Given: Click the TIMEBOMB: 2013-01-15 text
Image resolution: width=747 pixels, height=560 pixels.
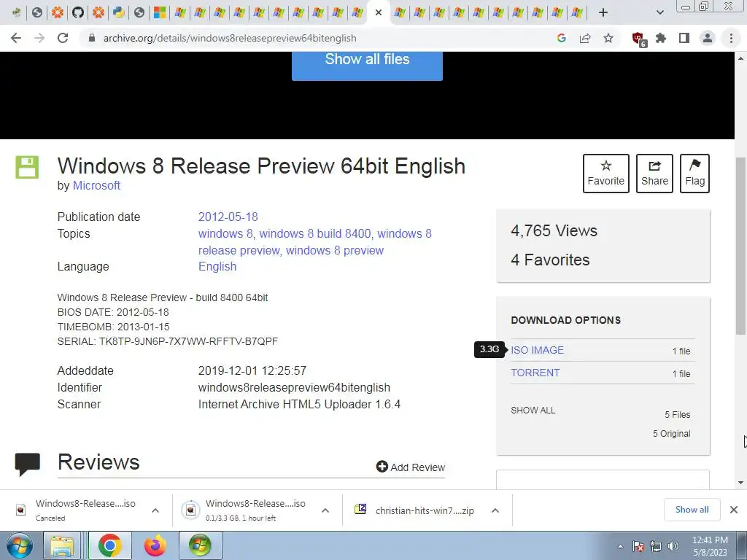Looking at the screenshot, I should (113, 327).
